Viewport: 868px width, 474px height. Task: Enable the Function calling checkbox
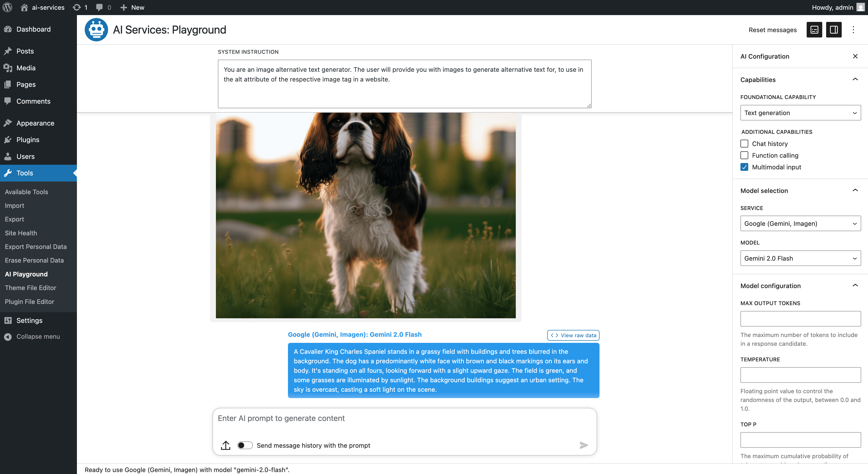(744, 155)
